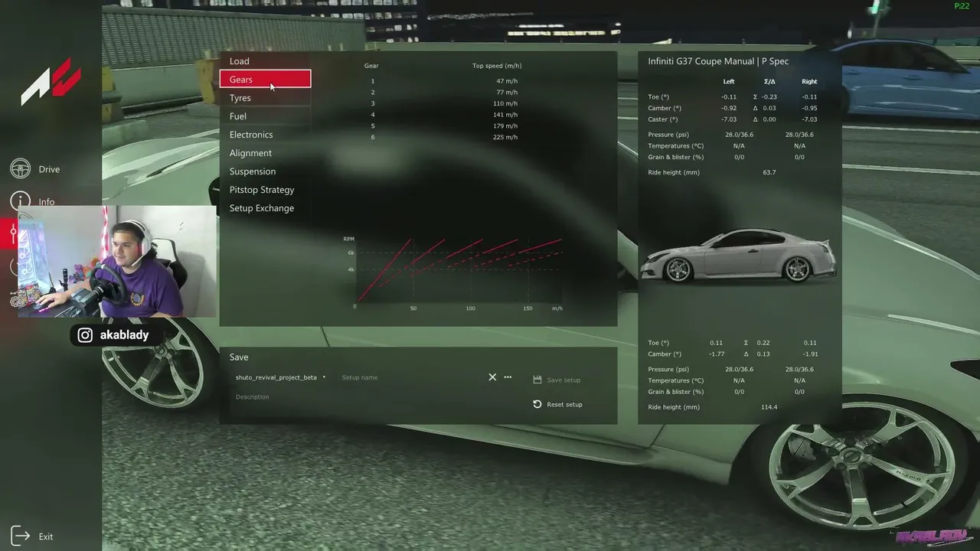
Task: Click the Caster (°) row label
Action: (x=663, y=119)
